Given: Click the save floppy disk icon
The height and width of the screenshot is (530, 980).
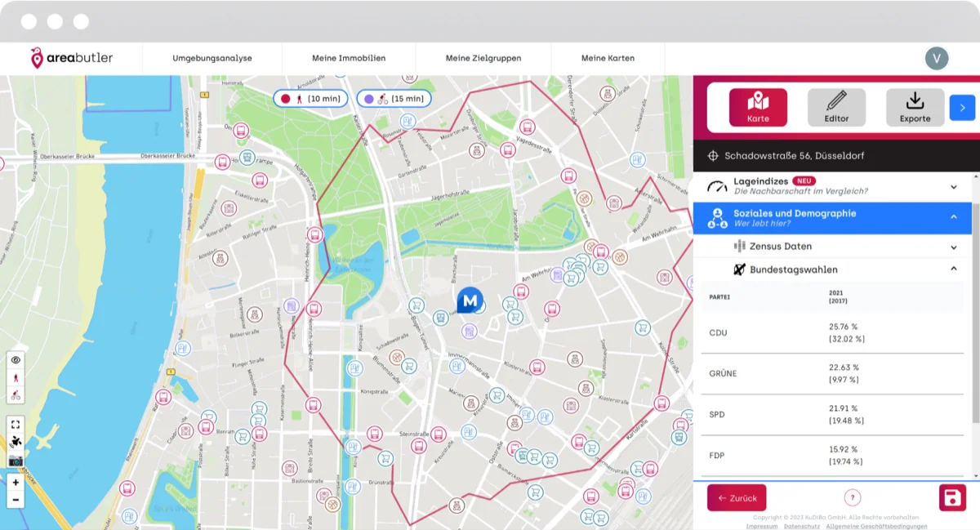Looking at the screenshot, I should click(x=952, y=497).
